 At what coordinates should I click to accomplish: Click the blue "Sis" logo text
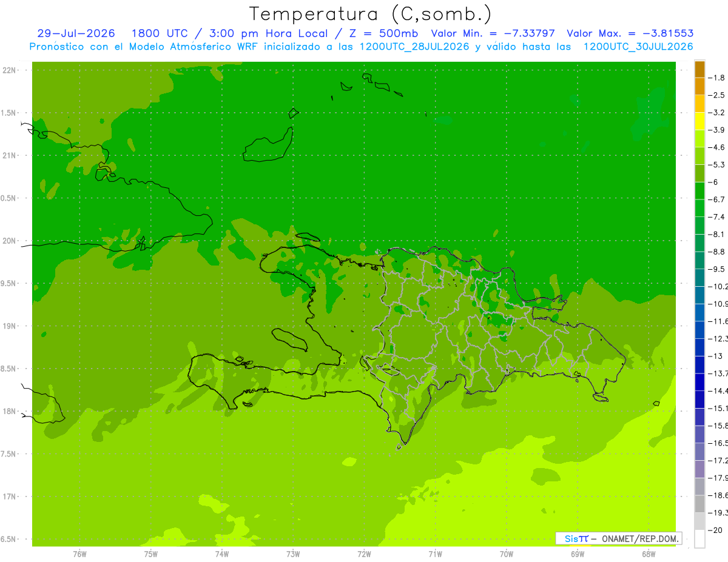571,538
